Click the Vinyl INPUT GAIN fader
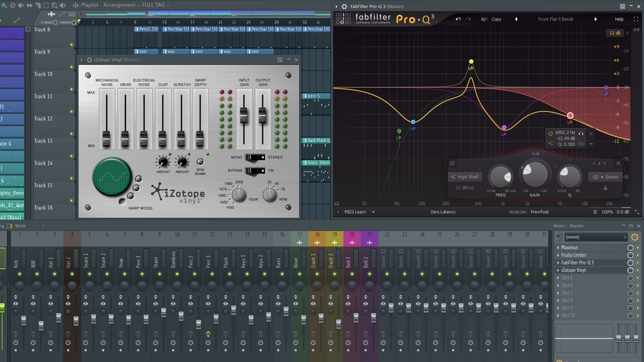This screenshot has height=362, width=644. (x=244, y=115)
